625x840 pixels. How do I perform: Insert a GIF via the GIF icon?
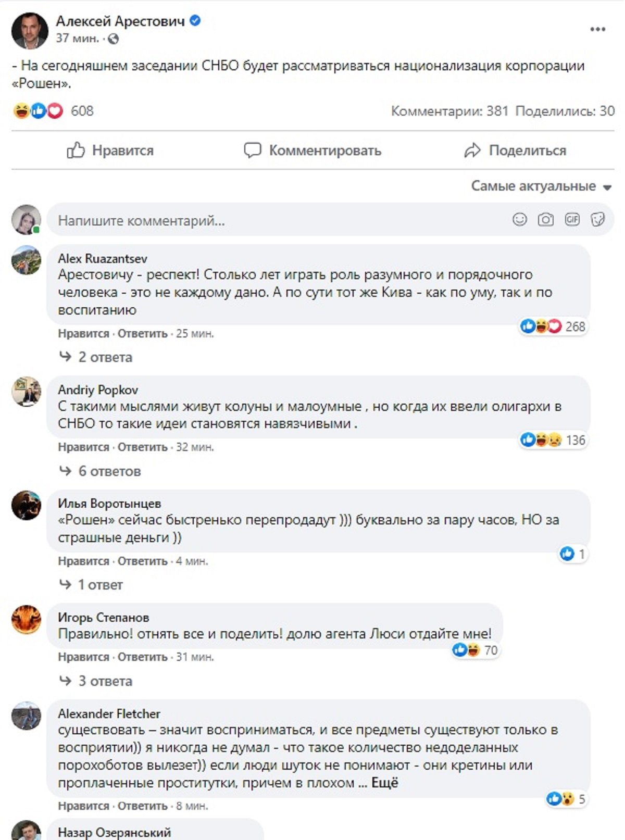[x=572, y=220]
